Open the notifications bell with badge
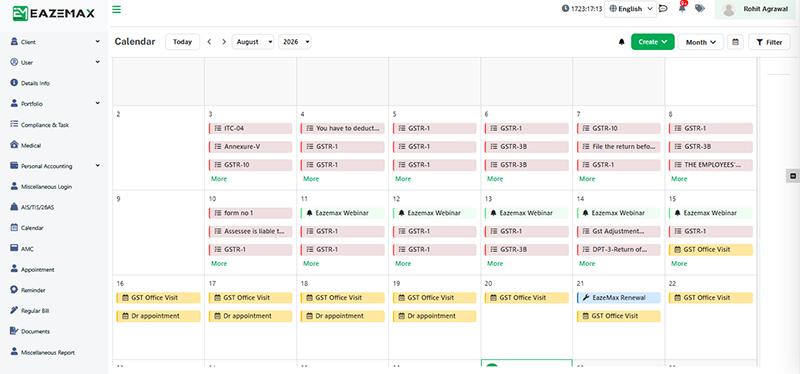Viewport: 800px width, 374px height. 682,8
